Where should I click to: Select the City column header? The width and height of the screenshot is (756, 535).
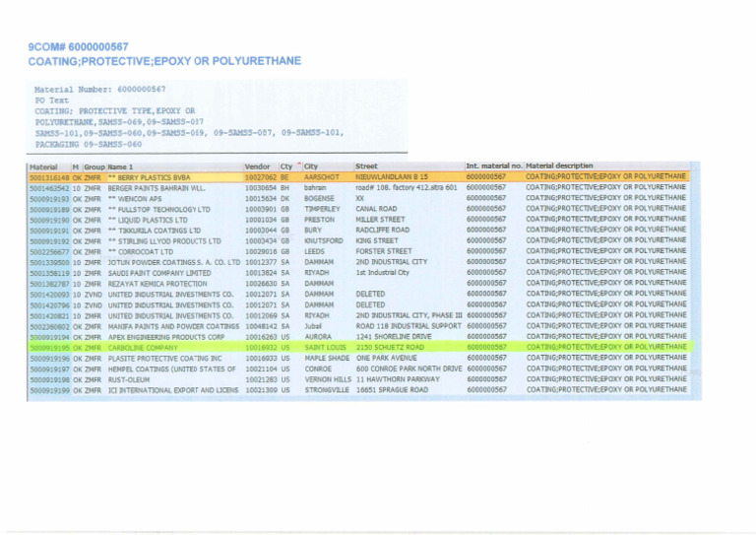click(x=311, y=167)
